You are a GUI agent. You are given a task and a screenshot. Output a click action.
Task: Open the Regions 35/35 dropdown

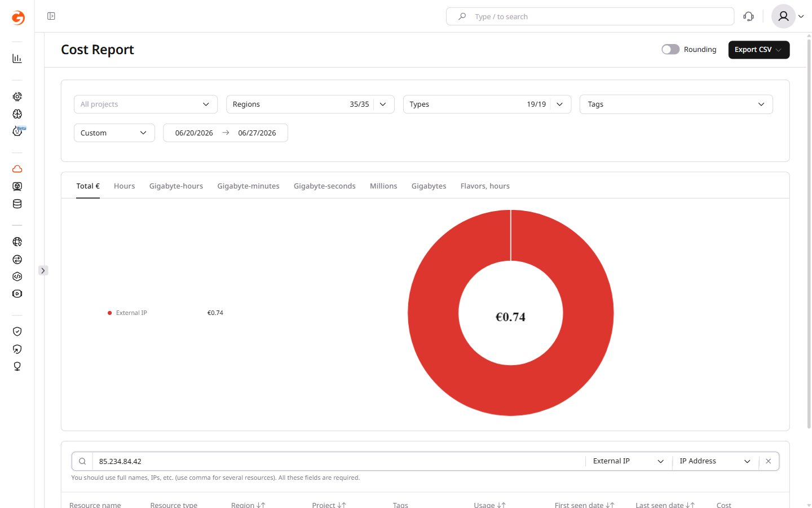[x=310, y=104]
